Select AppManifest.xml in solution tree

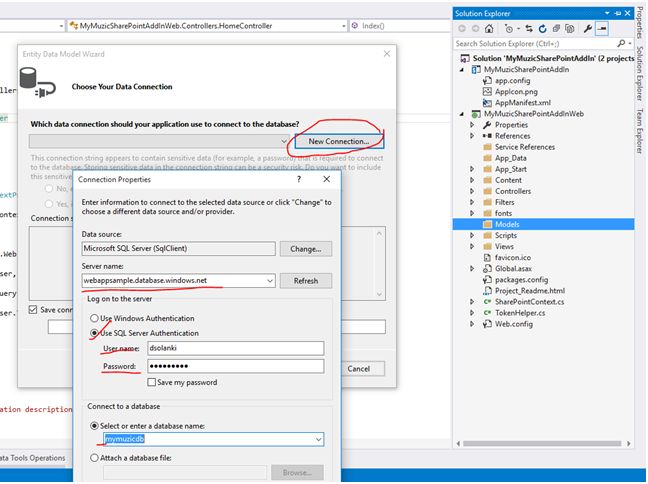click(x=523, y=103)
